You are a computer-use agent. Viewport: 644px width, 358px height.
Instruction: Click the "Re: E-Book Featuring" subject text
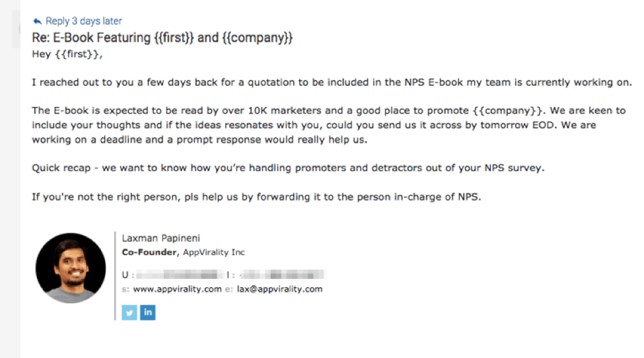tap(91, 38)
